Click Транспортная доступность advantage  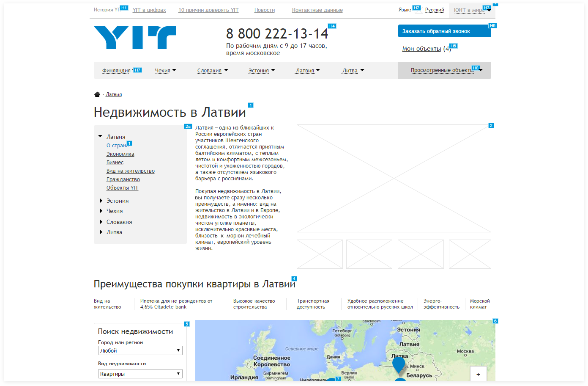tap(313, 304)
